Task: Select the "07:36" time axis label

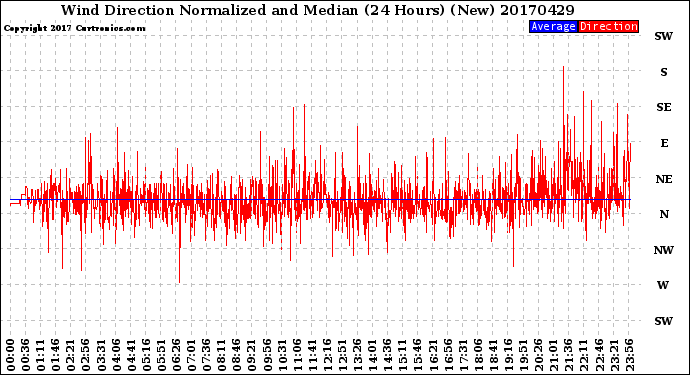Action: point(206,355)
